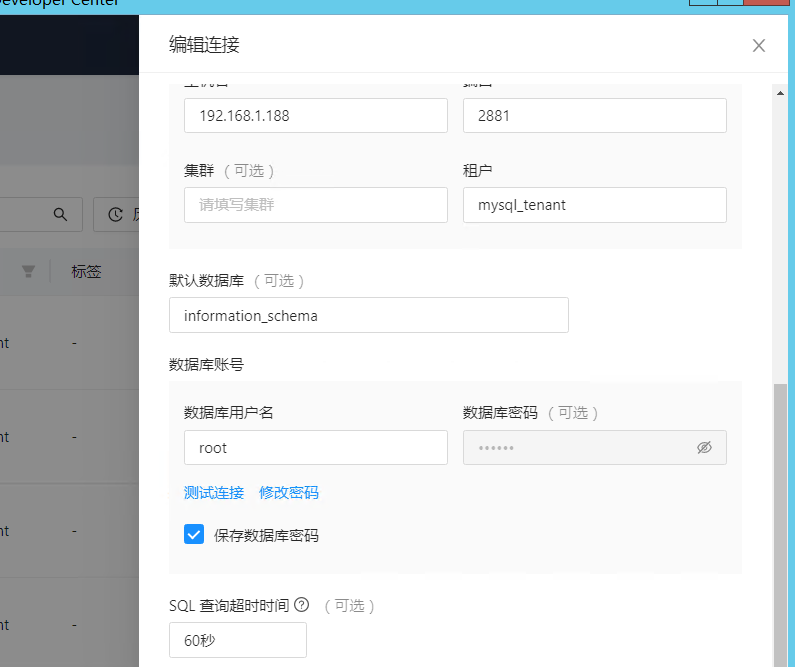
Task: Show password with the eye icon
Action: (704, 448)
